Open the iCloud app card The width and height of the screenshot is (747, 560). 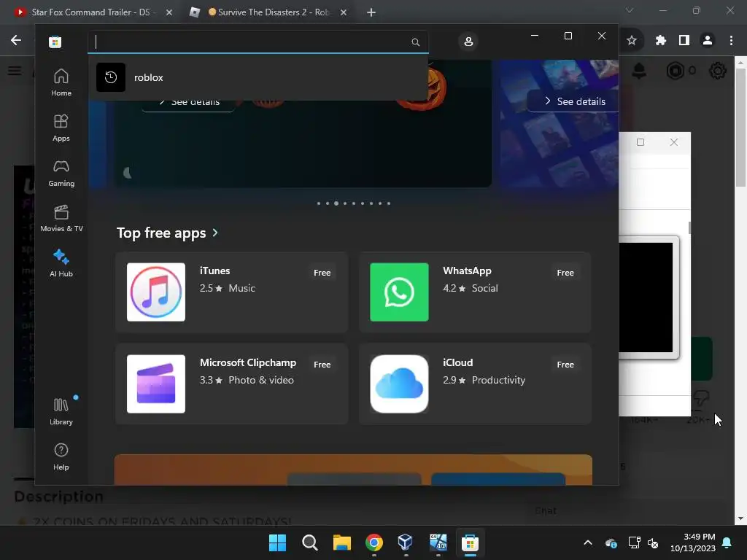click(475, 384)
